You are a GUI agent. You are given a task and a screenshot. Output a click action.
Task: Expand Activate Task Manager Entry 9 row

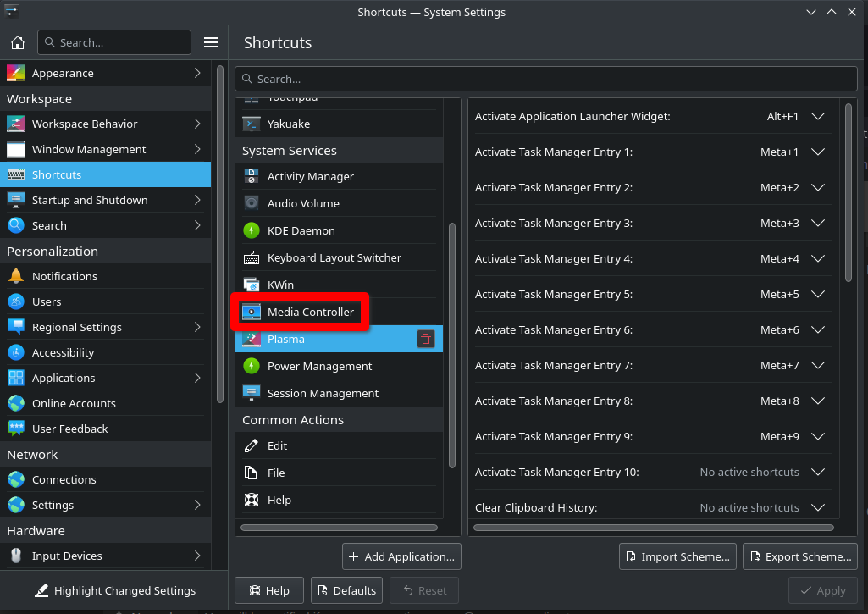click(818, 436)
